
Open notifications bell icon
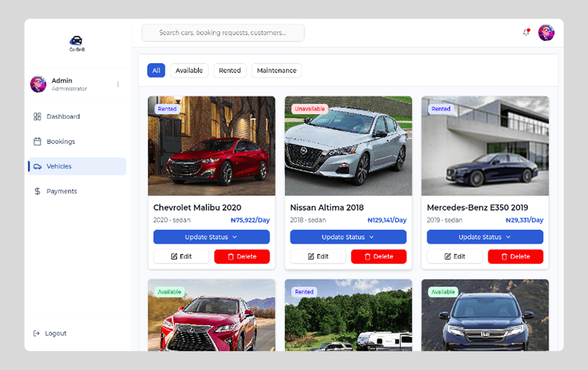pos(526,32)
